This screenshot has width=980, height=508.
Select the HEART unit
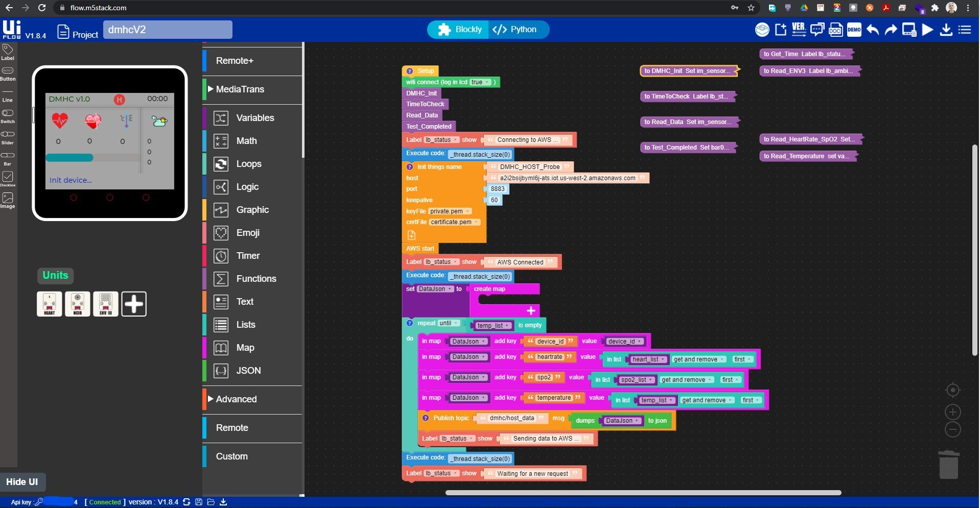click(x=50, y=304)
